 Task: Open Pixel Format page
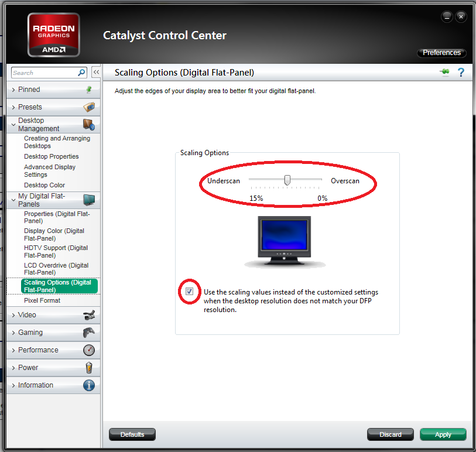tap(42, 300)
